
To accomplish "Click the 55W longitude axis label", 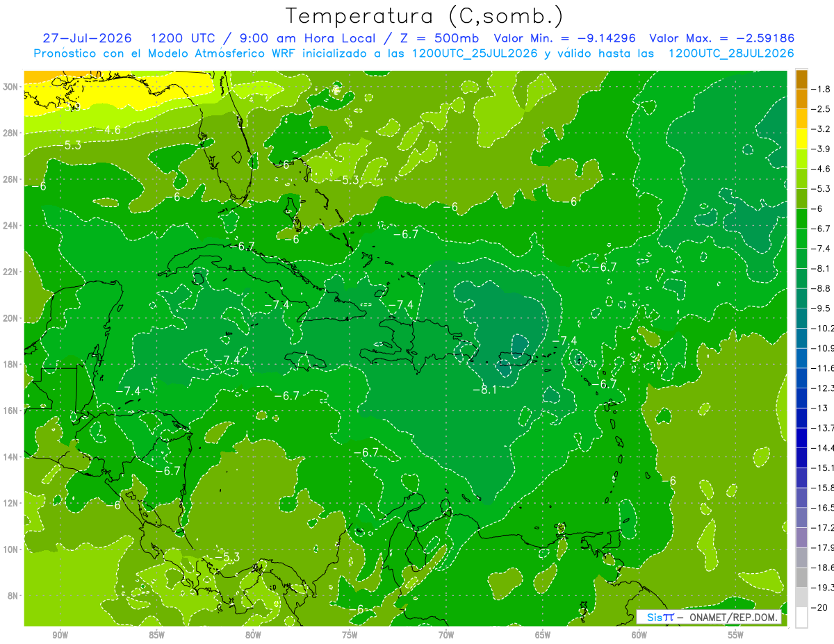I will pyautogui.click(x=736, y=635).
